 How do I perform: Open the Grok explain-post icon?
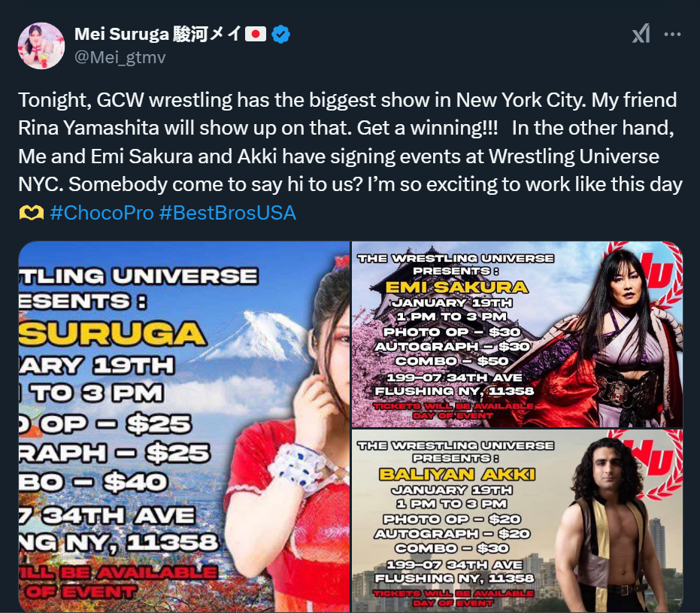pos(641,34)
